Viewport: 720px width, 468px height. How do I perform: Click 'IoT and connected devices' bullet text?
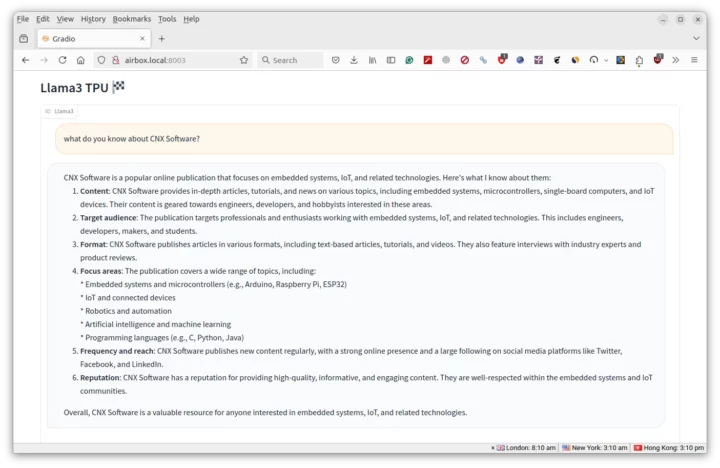[130, 298]
